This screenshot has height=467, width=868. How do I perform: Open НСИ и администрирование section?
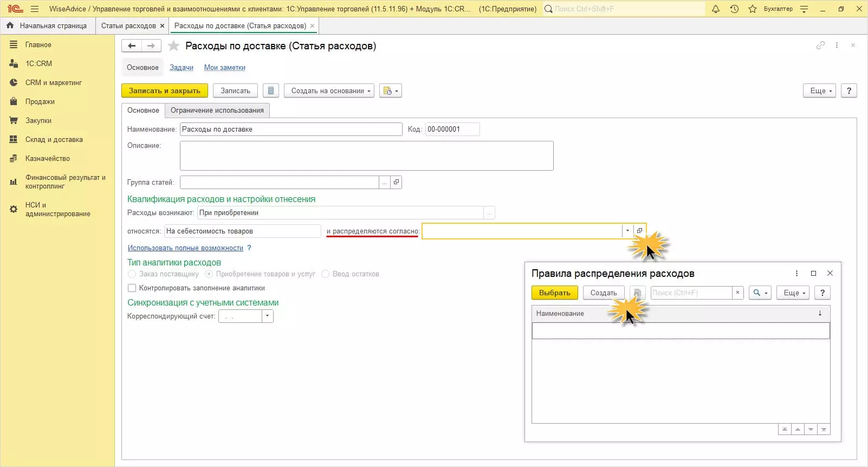tap(57, 209)
